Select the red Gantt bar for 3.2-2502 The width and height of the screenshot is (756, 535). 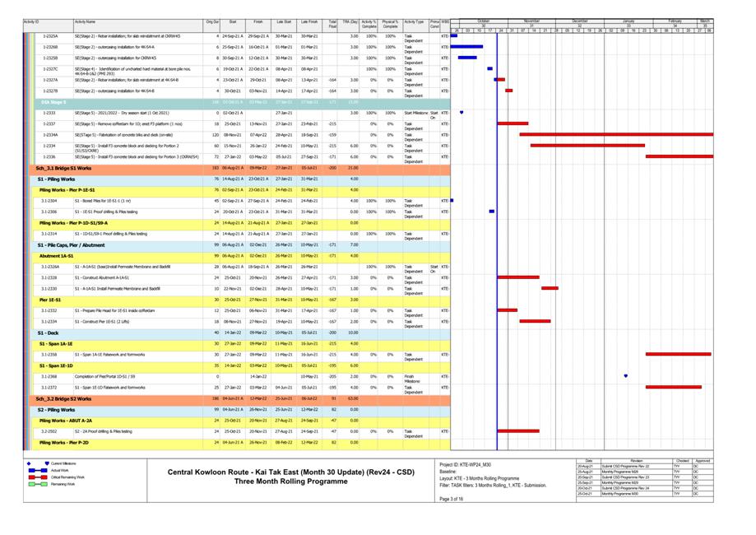coord(518,430)
